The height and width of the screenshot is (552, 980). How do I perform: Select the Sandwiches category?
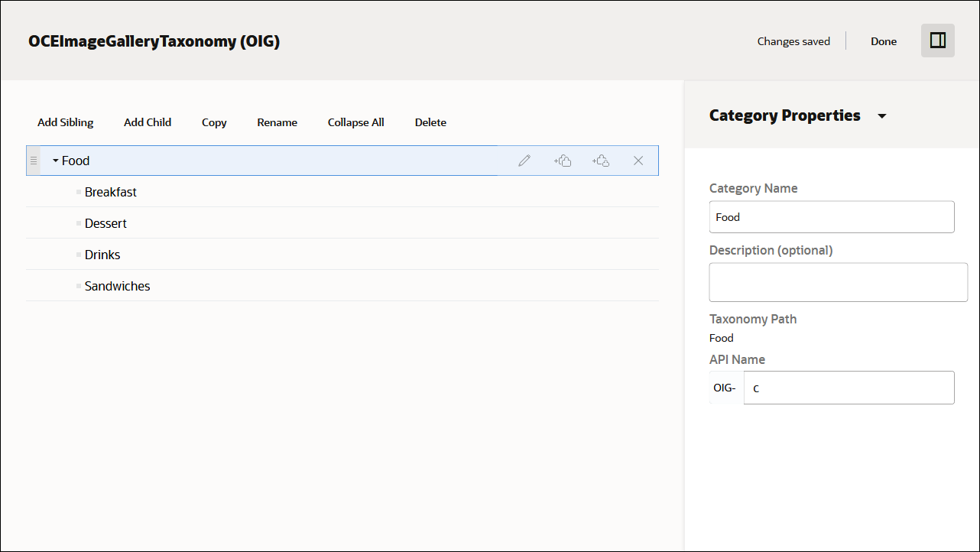(x=116, y=286)
